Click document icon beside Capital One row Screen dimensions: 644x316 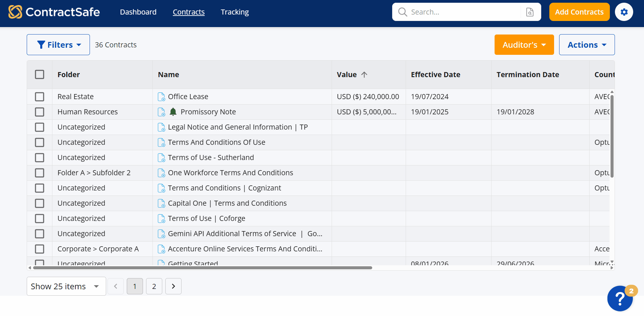[162, 203]
